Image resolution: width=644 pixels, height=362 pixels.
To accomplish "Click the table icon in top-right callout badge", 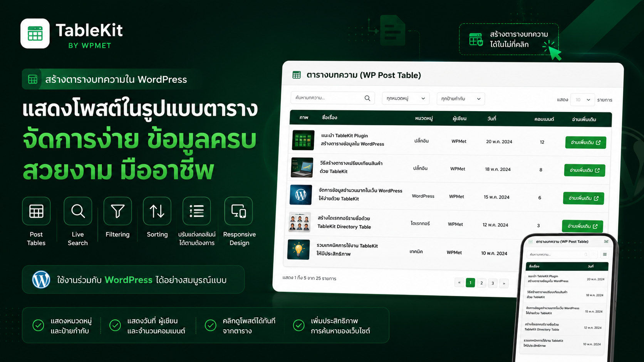I will [476, 39].
